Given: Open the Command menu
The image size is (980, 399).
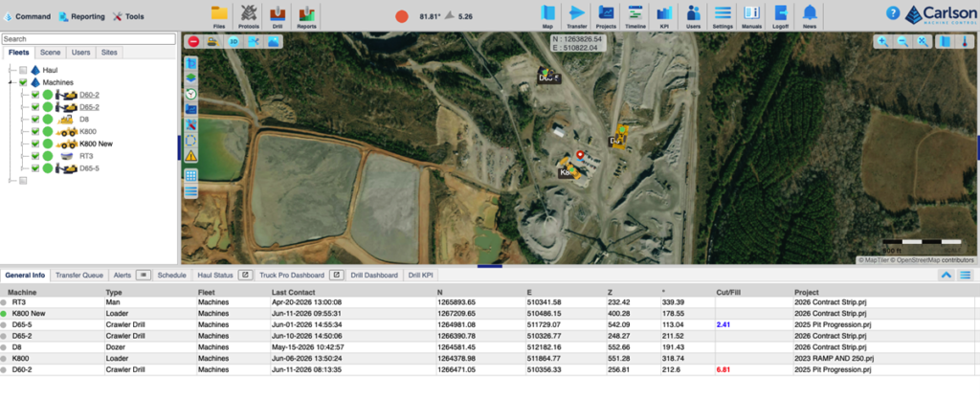Looking at the screenshot, I should tap(27, 17).
